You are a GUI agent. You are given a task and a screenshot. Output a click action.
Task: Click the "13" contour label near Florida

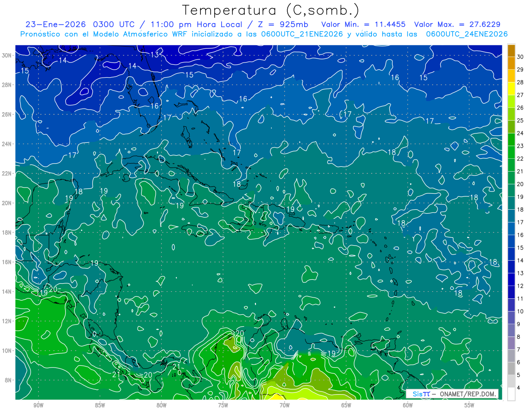(154, 55)
